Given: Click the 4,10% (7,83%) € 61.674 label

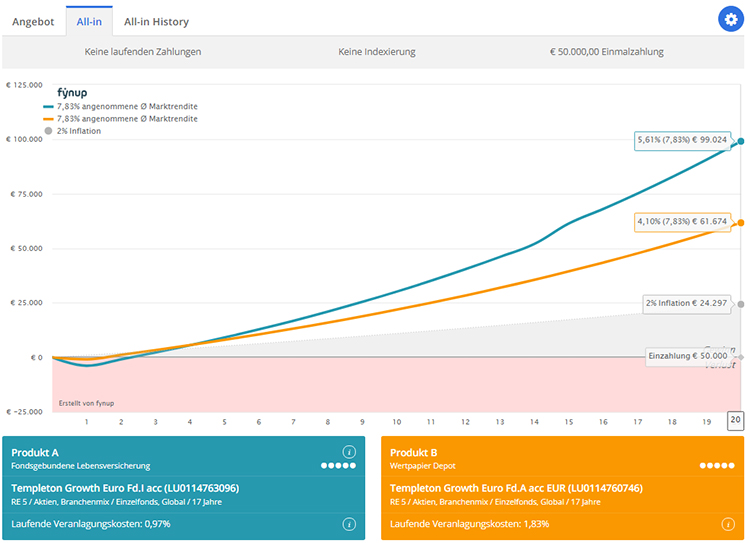Looking at the screenshot, I should [682, 222].
